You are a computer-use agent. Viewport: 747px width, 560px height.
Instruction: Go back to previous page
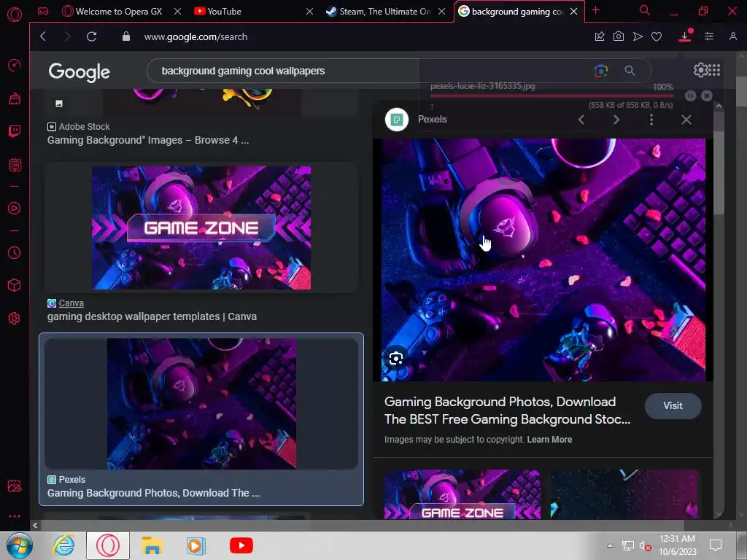tap(43, 36)
